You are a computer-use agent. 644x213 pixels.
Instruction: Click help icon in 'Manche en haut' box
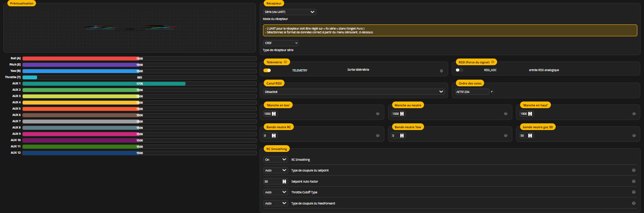coord(634,114)
